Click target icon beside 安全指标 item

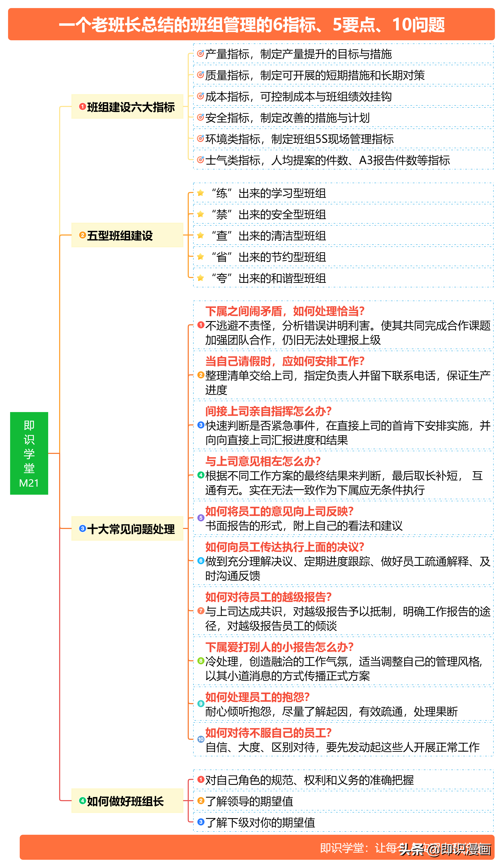pyautogui.click(x=200, y=117)
